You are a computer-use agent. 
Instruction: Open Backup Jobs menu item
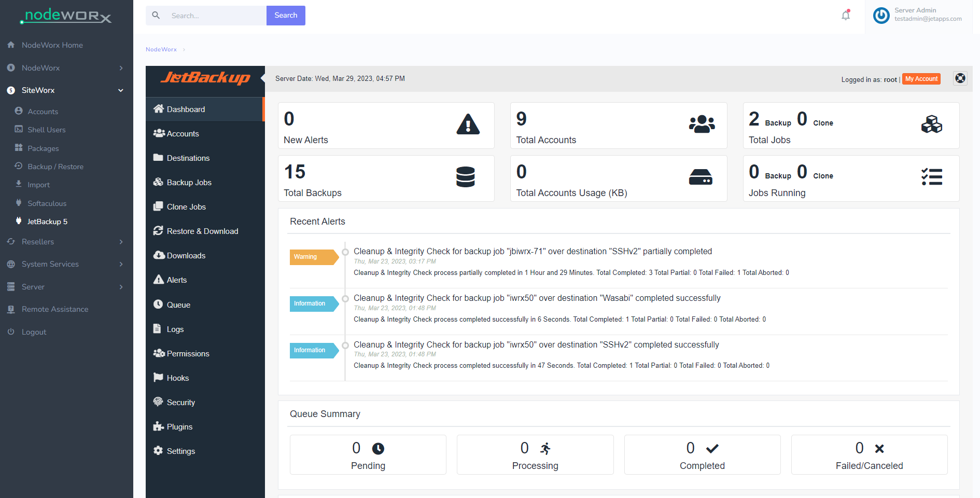pyautogui.click(x=205, y=183)
